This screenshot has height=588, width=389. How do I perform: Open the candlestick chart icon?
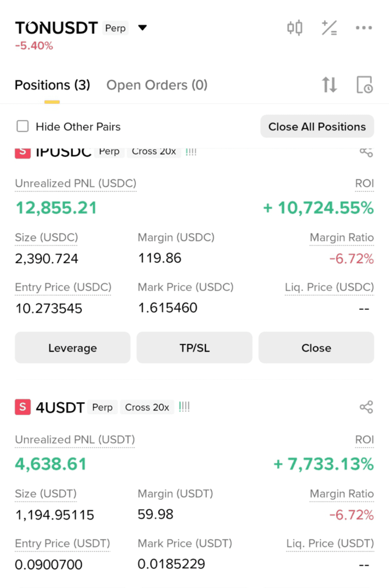tap(295, 28)
